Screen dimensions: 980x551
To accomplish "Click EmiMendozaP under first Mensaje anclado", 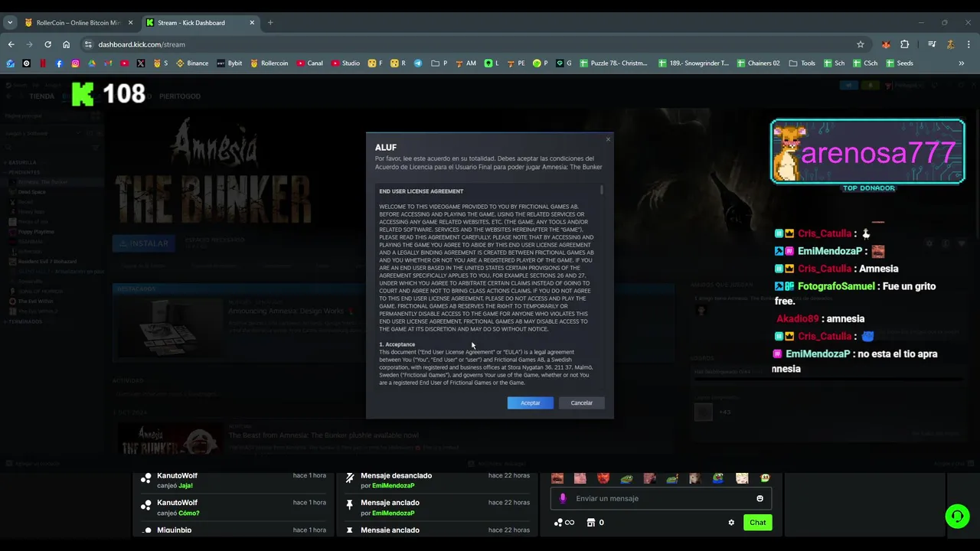I will [393, 513].
